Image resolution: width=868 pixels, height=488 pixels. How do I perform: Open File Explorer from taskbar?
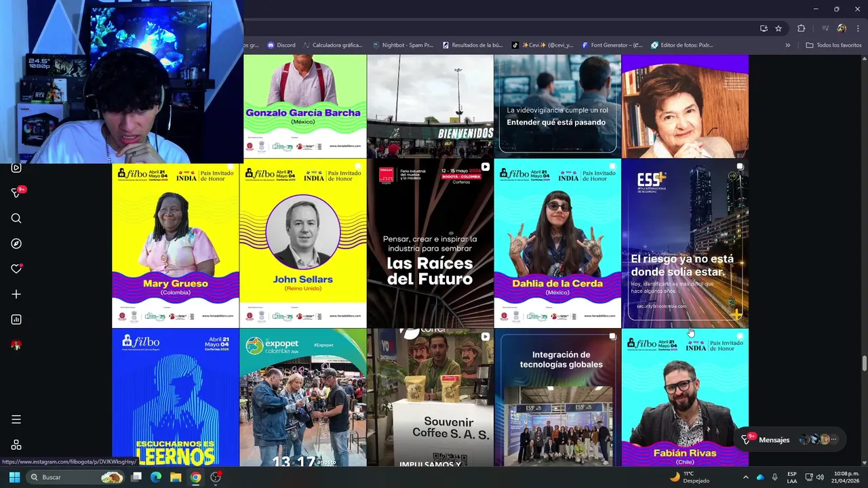point(176,477)
